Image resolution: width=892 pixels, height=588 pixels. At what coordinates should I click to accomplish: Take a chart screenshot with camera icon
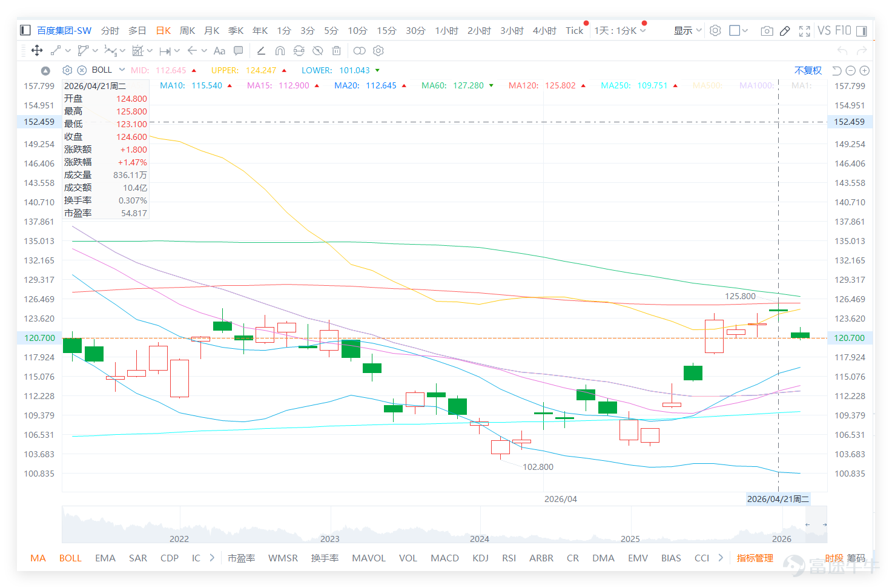[x=767, y=31]
